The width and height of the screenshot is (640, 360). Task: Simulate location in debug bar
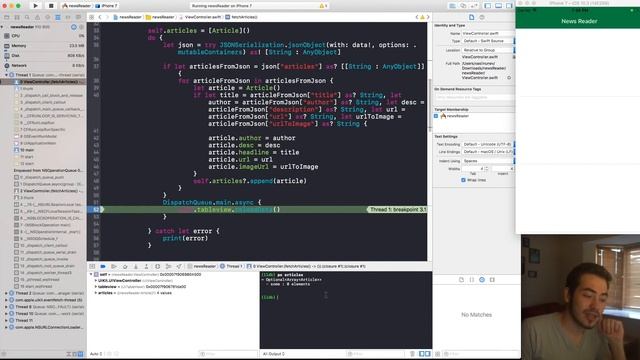[x=179, y=266]
